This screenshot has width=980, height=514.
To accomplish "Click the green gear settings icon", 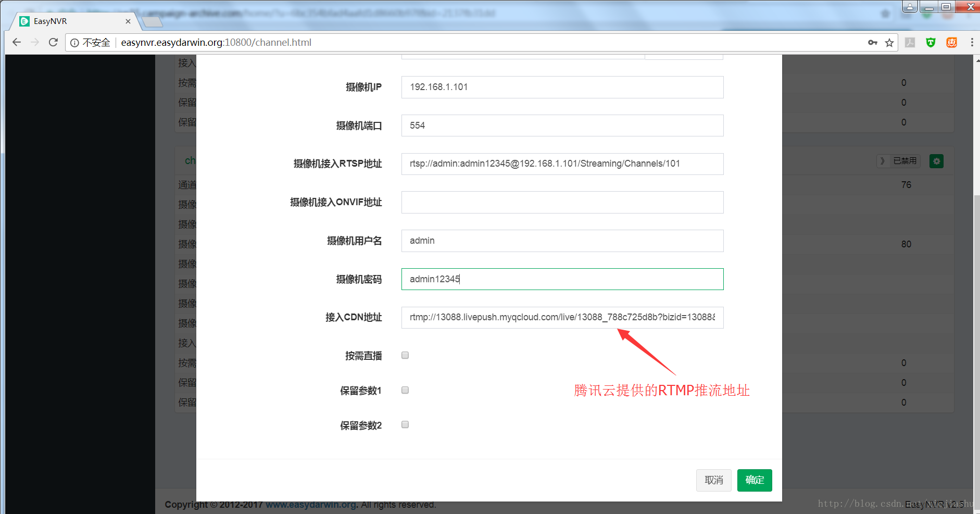I will click(x=936, y=161).
